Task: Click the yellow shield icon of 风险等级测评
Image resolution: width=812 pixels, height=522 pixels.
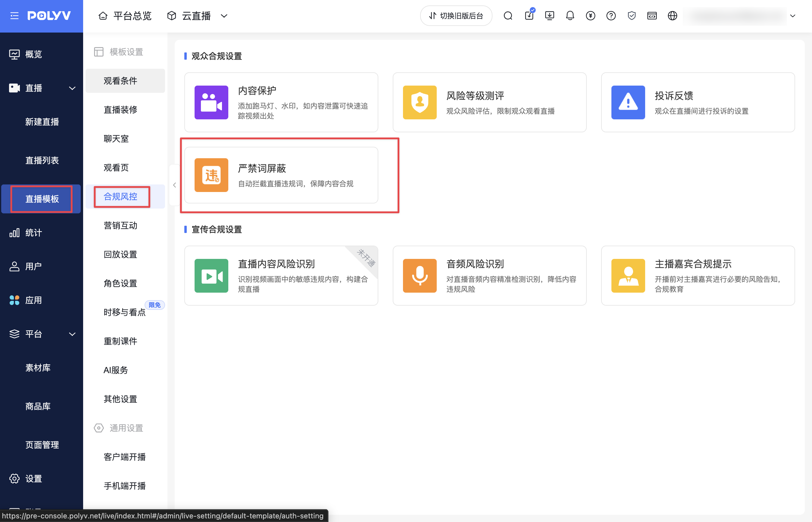Action: click(x=420, y=102)
